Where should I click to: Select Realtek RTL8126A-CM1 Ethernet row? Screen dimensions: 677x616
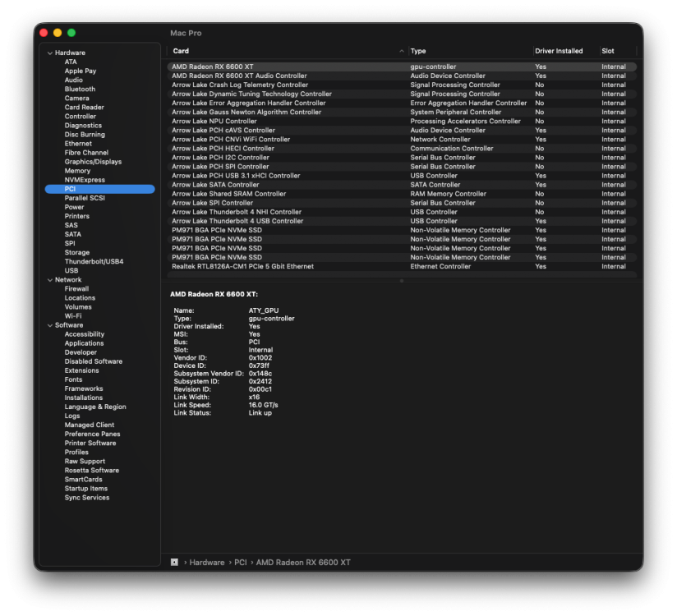pos(402,266)
